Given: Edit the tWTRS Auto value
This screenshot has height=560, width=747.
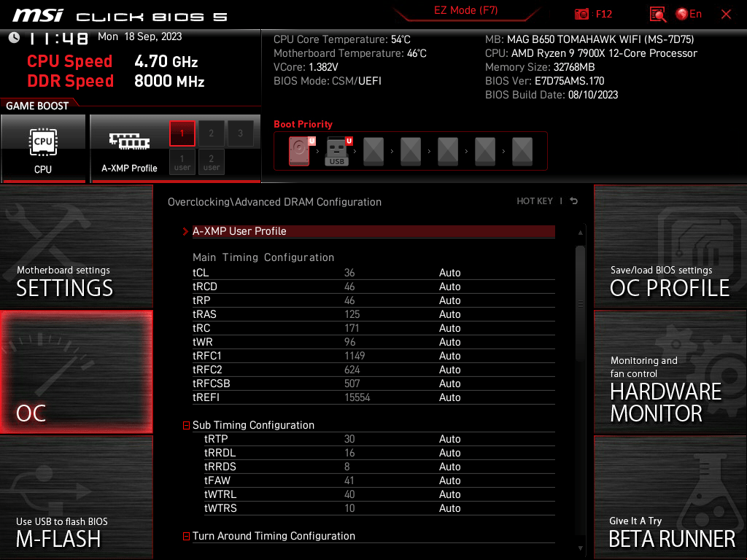Looking at the screenshot, I should click(449, 508).
